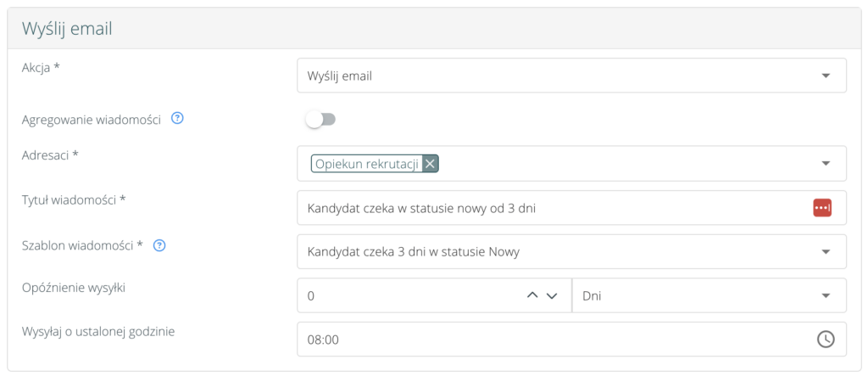Remove the Opiekun rekrutacji recipient tag
The image size is (868, 376).
click(x=430, y=164)
